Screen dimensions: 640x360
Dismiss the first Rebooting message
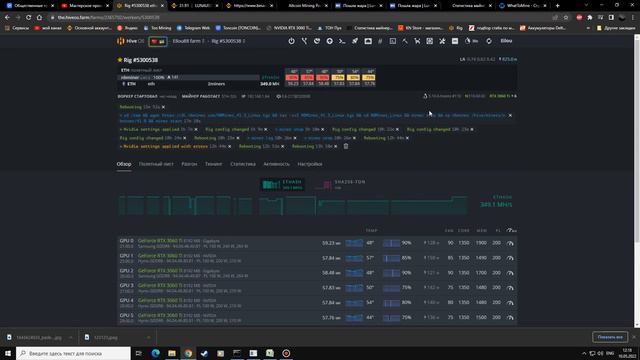pyautogui.click(x=163, y=107)
